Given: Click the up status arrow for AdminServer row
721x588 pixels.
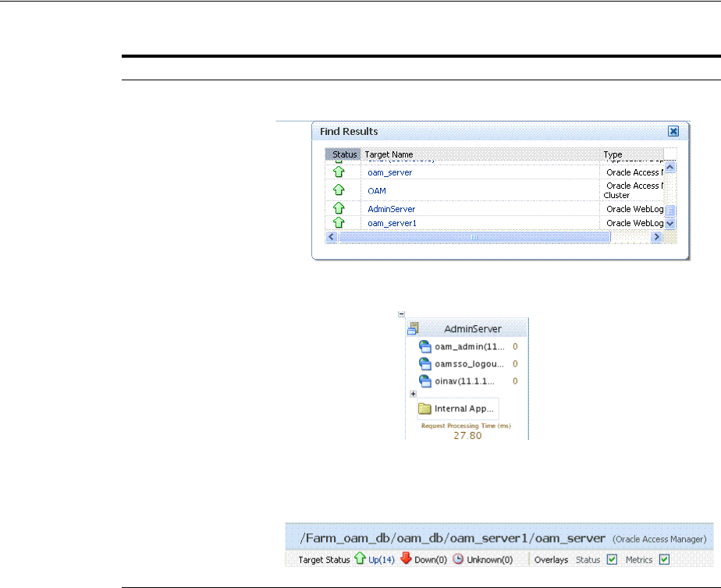Looking at the screenshot, I should click(339, 208).
